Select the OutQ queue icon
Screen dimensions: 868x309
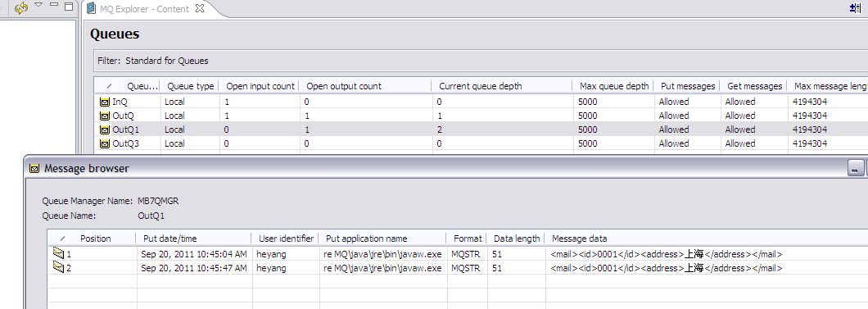click(105, 116)
